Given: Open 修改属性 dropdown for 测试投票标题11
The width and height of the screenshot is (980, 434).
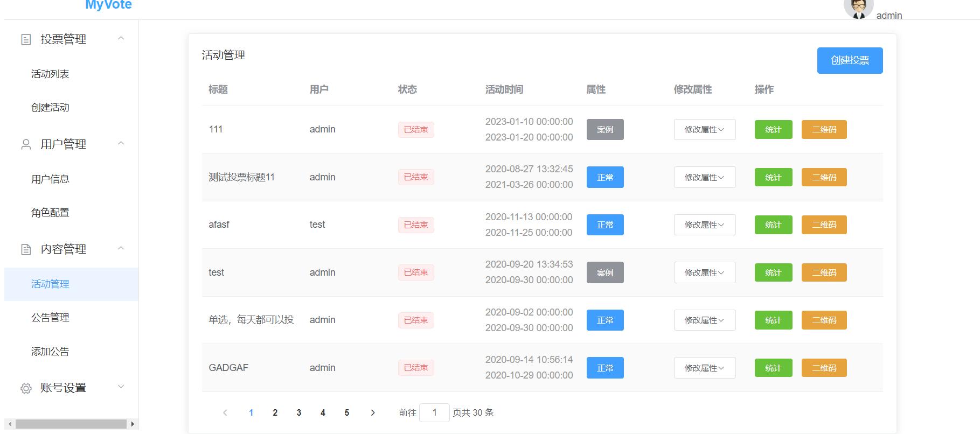Looking at the screenshot, I should tap(705, 177).
